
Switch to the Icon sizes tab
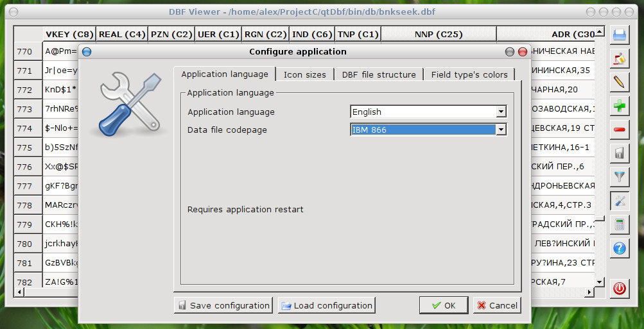(305, 75)
